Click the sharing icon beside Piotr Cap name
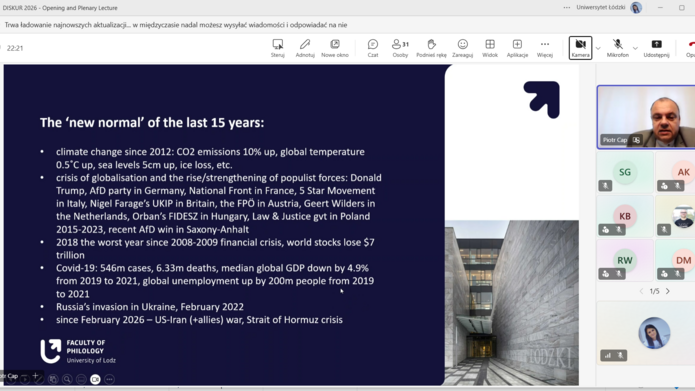 636,140
